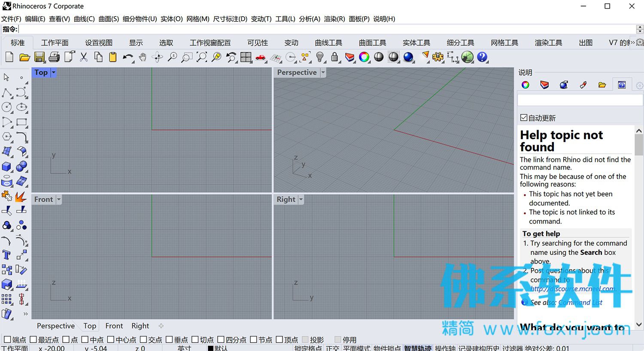Toggle 锁定格点 in status bar
Viewport: 644px width, 351px height.
pos(308,348)
